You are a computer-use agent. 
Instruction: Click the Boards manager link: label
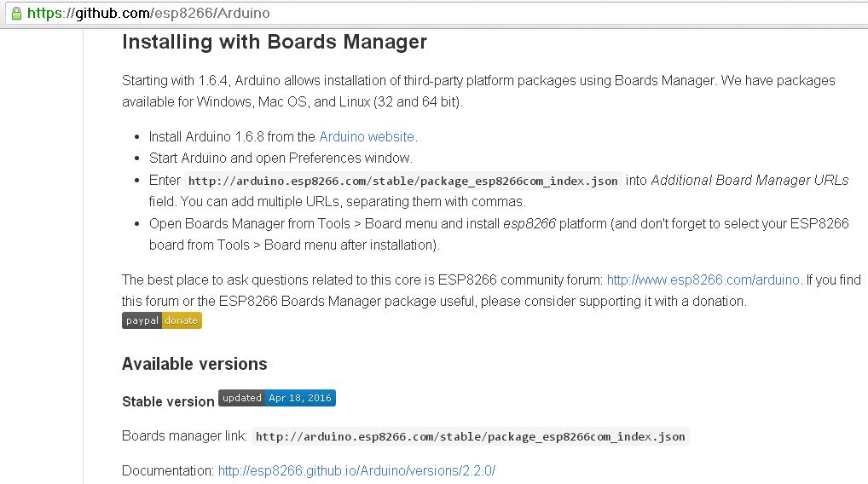tap(184, 436)
